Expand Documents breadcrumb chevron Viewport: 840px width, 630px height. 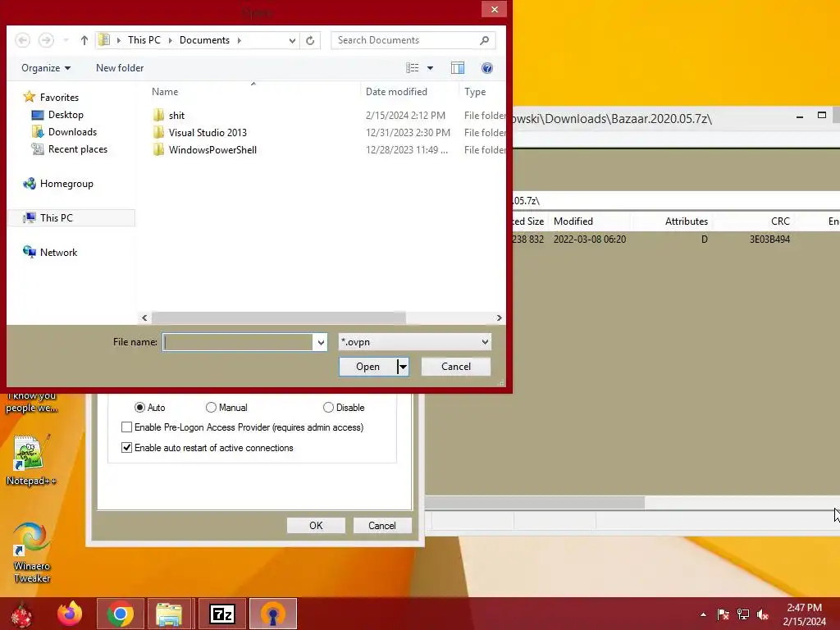pyautogui.click(x=239, y=40)
